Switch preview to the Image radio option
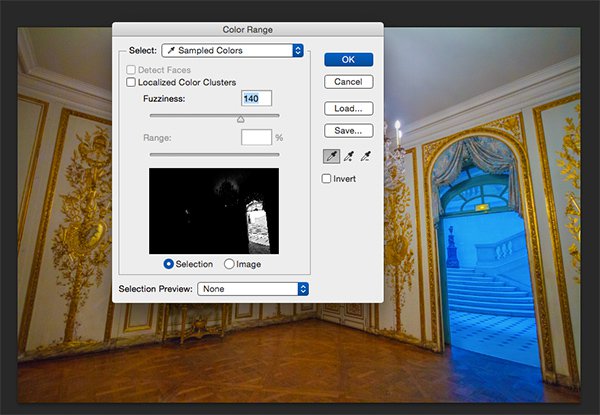The width and height of the screenshot is (600, 415). [x=229, y=264]
